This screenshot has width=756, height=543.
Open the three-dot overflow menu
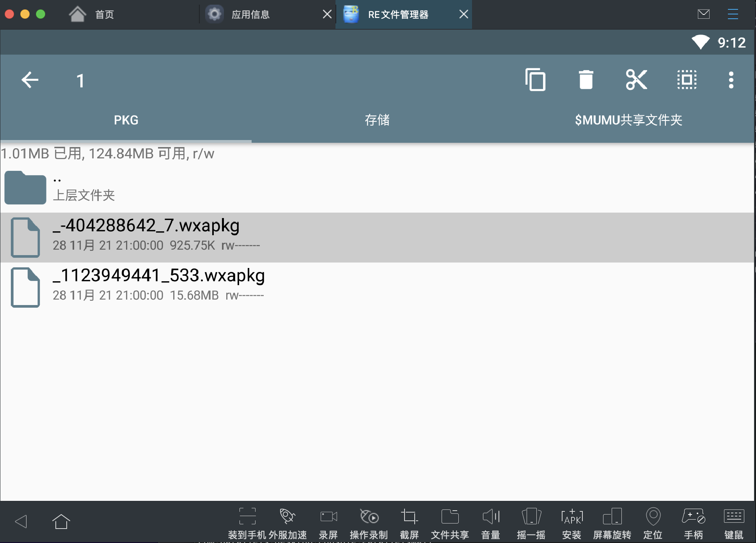click(x=731, y=80)
